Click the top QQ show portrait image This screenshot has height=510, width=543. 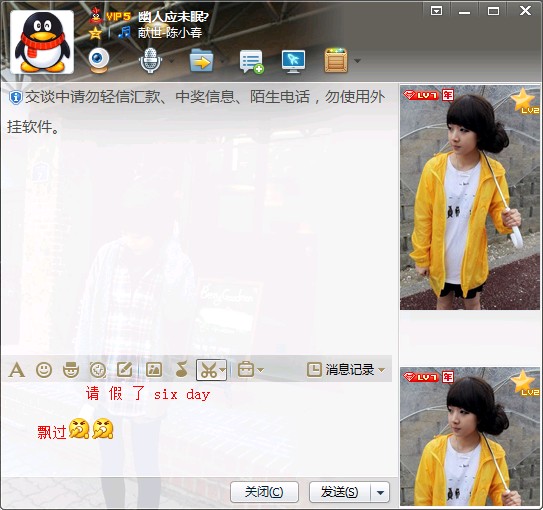pos(470,197)
